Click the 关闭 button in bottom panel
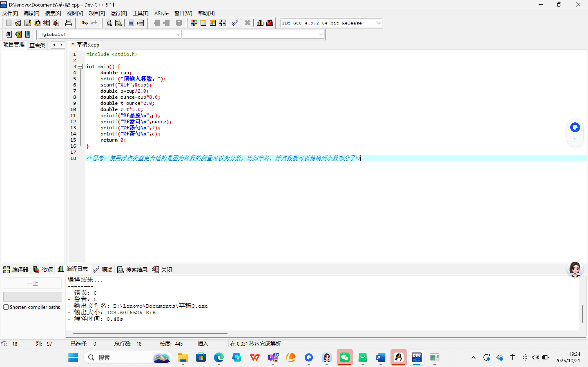This screenshot has width=588, height=367. pos(162,269)
